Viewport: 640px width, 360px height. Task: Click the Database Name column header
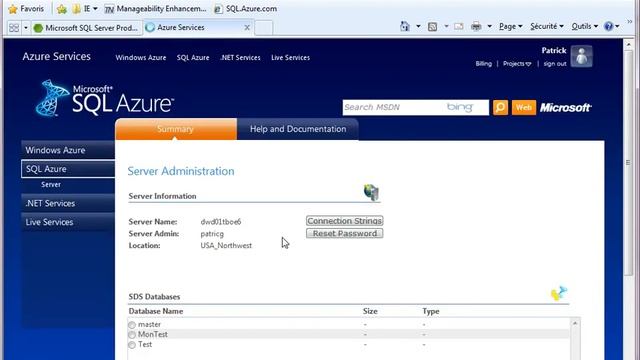tap(156, 311)
